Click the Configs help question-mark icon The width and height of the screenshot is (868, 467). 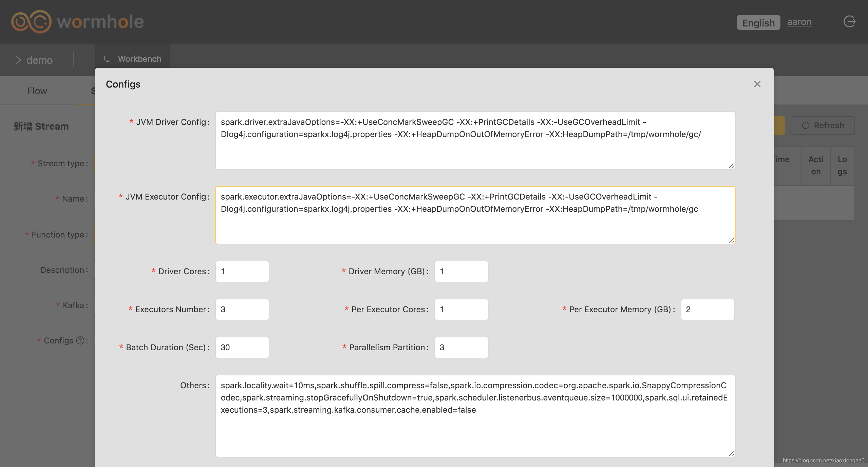tap(80, 340)
